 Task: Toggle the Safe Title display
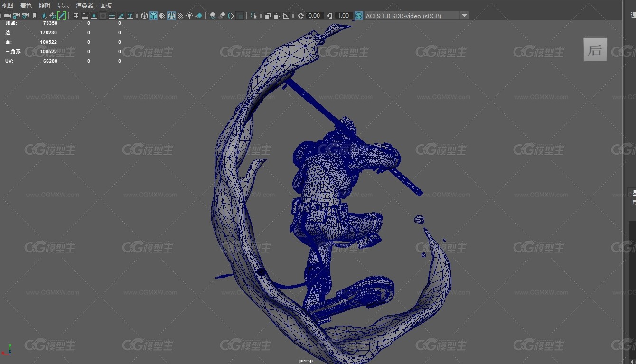click(x=130, y=16)
